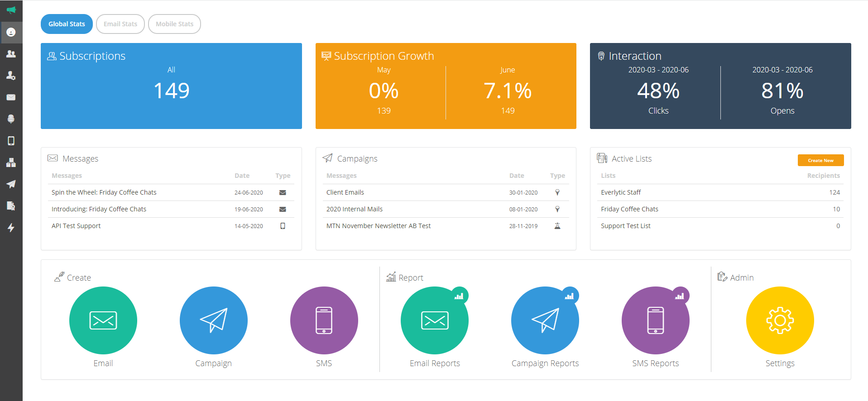The width and height of the screenshot is (868, 401).
Task: Click the Create New list button
Action: pyautogui.click(x=820, y=160)
